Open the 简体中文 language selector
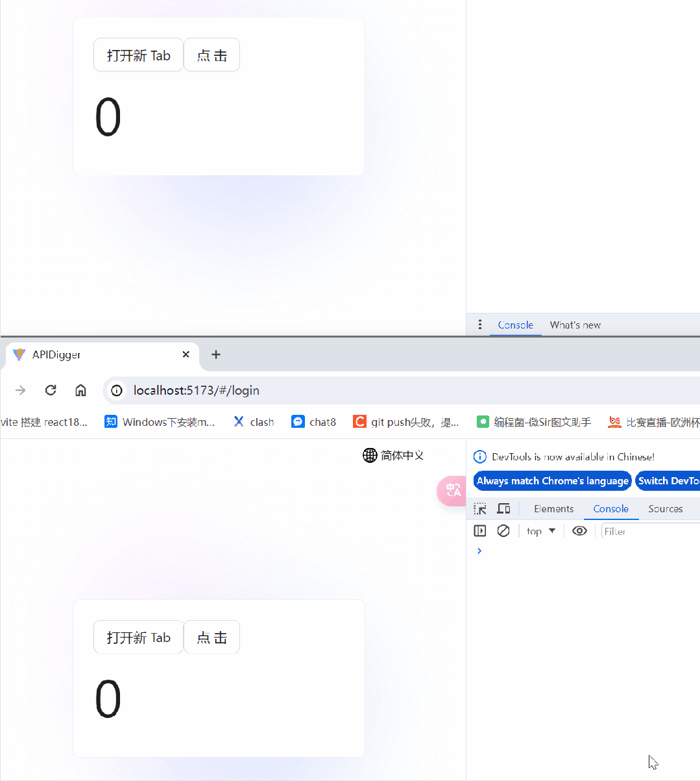Image resolution: width=700 pixels, height=781 pixels. pyautogui.click(x=393, y=455)
